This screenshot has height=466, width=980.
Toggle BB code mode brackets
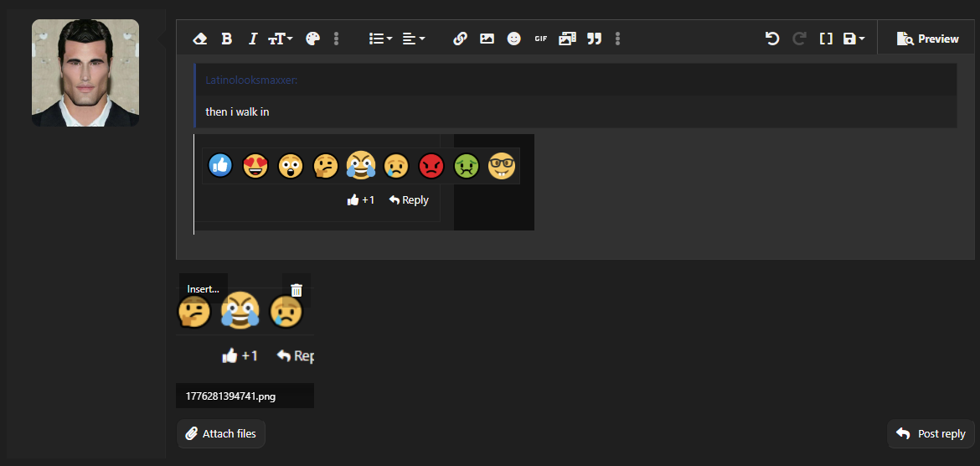[x=826, y=39]
